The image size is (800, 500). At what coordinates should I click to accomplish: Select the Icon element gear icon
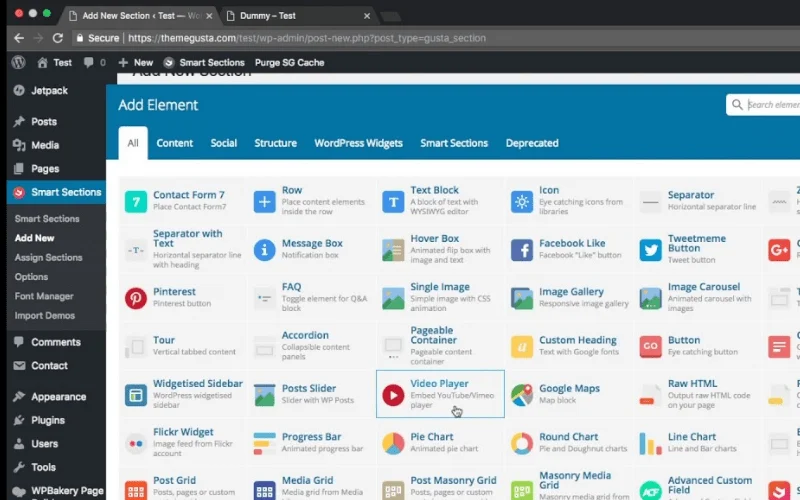[x=521, y=202]
